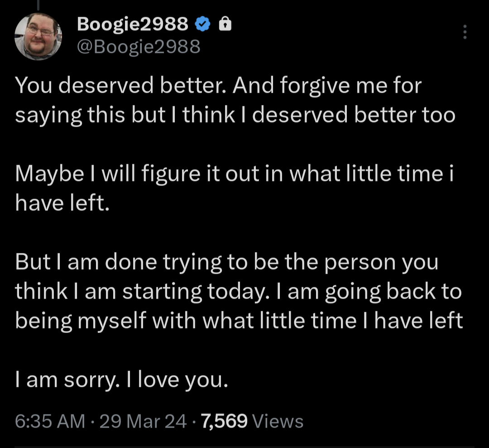Click the line starting "You deserved better"

click(218, 86)
